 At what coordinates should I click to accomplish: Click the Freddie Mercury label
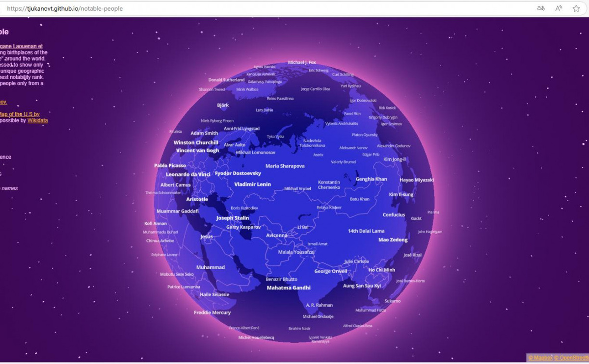(212, 312)
